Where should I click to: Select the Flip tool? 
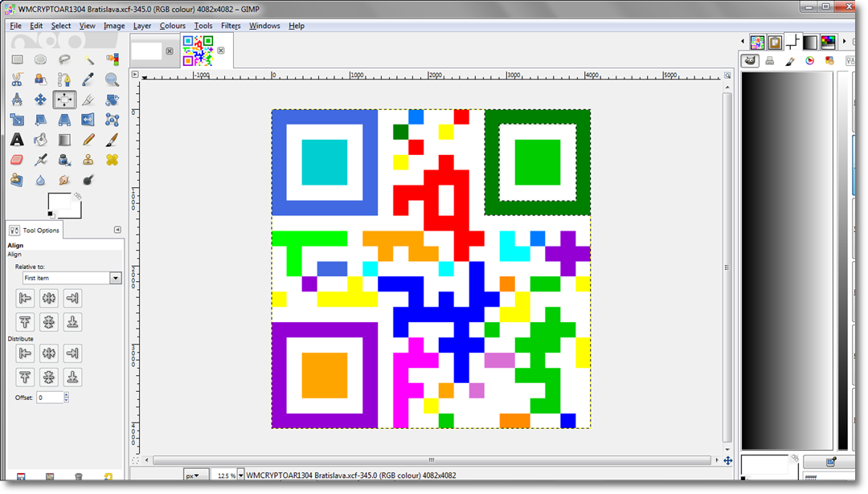88,120
